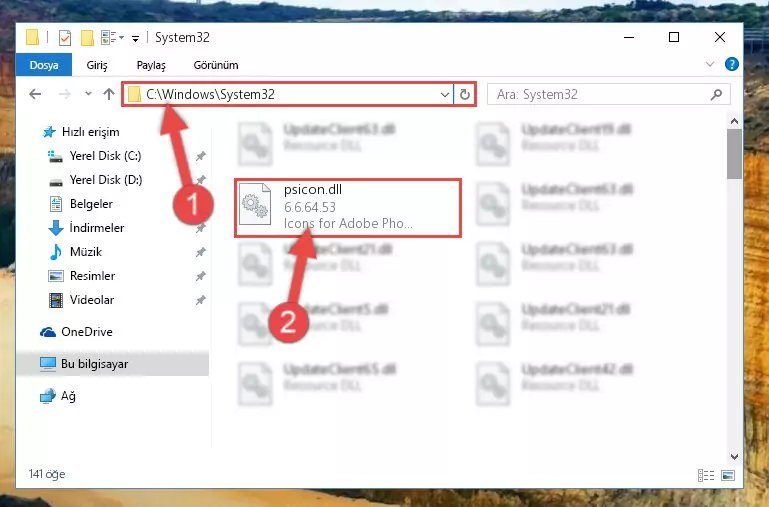
Task: Open İndirmeler folder in sidebar
Action: [97, 228]
